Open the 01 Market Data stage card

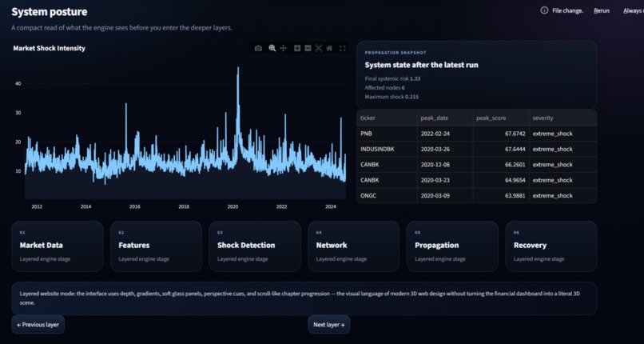(x=57, y=246)
